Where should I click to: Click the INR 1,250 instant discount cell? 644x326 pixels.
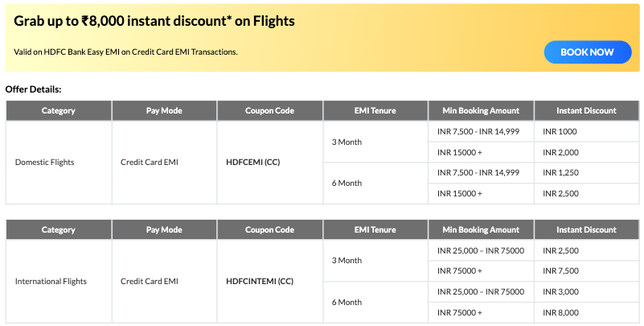pos(560,172)
